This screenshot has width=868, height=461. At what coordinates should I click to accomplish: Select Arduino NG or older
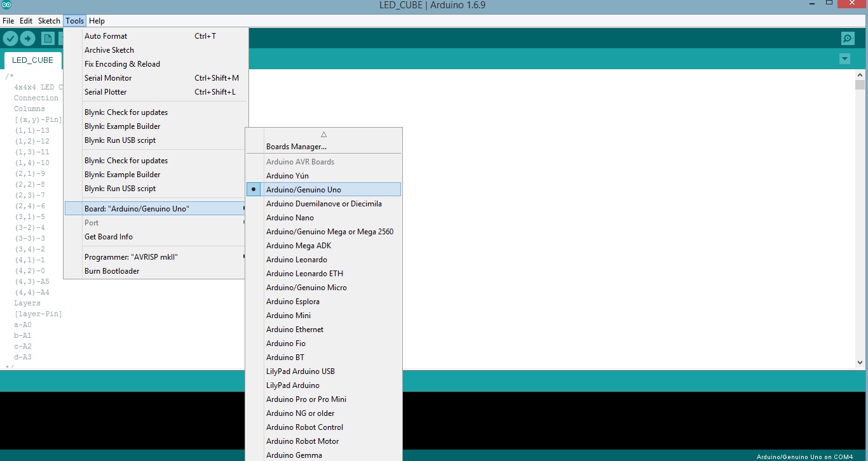pyautogui.click(x=324, y=413)
